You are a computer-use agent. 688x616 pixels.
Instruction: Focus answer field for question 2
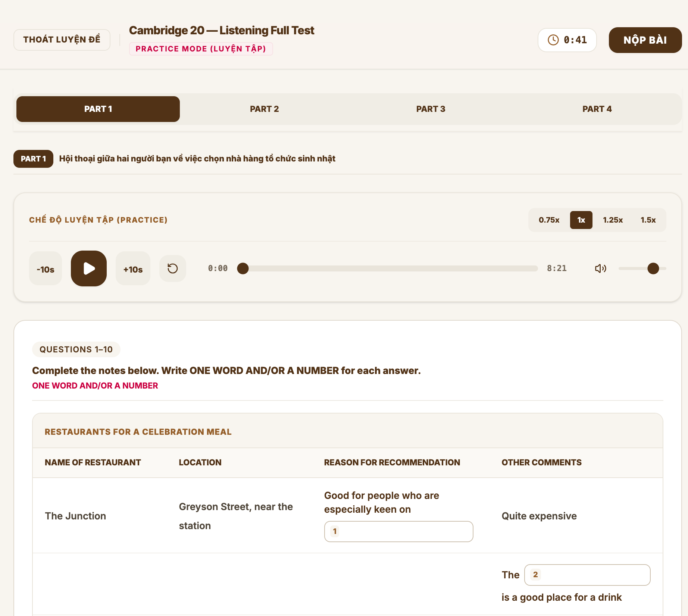[x=587, y=575]
